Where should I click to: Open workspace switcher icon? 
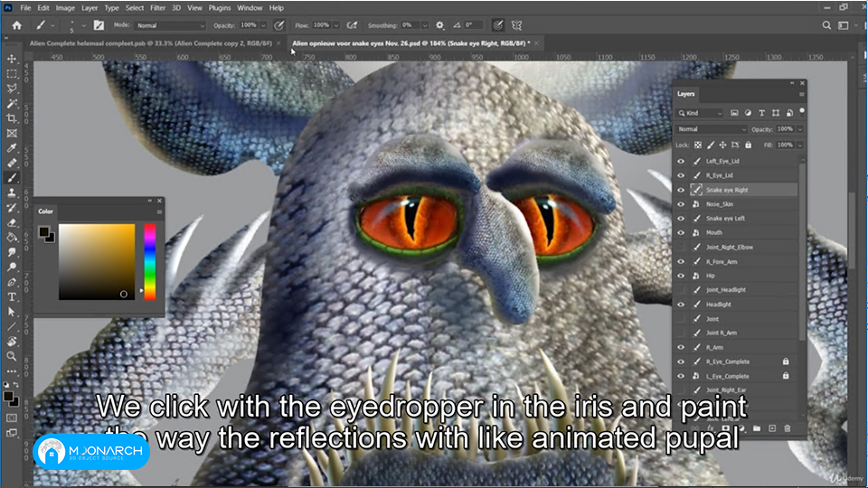(843, 25)
